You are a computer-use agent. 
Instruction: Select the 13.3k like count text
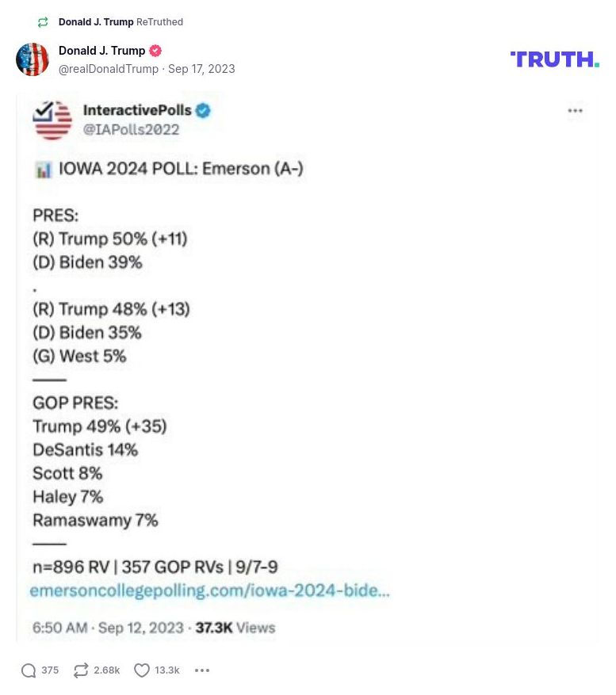[167, 670]
